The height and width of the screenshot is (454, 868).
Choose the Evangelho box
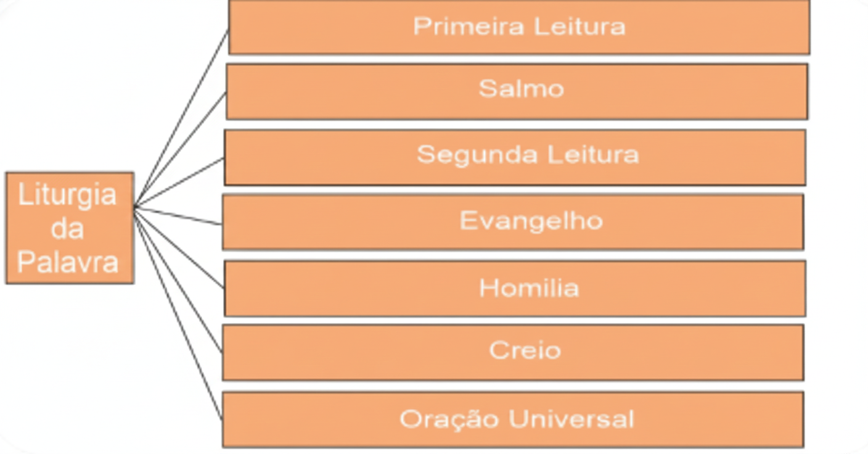tap(513, 221)
